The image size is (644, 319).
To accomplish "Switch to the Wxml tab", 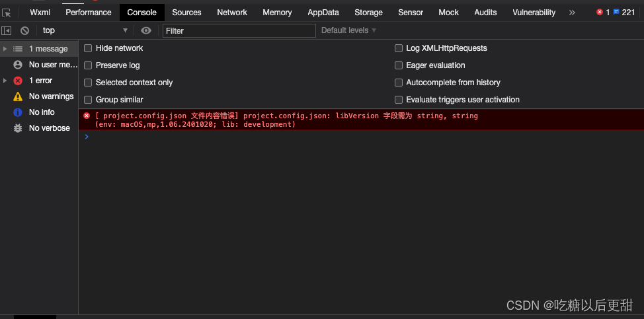I will coord(40,13).
